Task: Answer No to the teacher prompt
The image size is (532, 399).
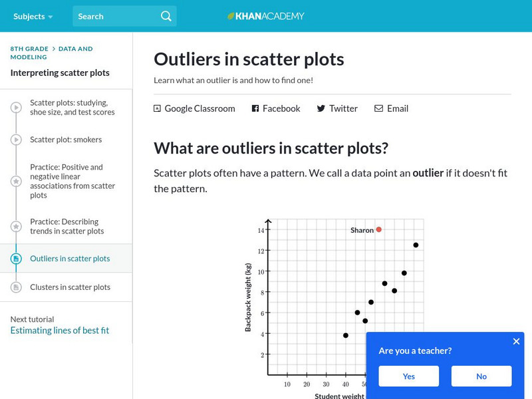Action: click(481, 376)
